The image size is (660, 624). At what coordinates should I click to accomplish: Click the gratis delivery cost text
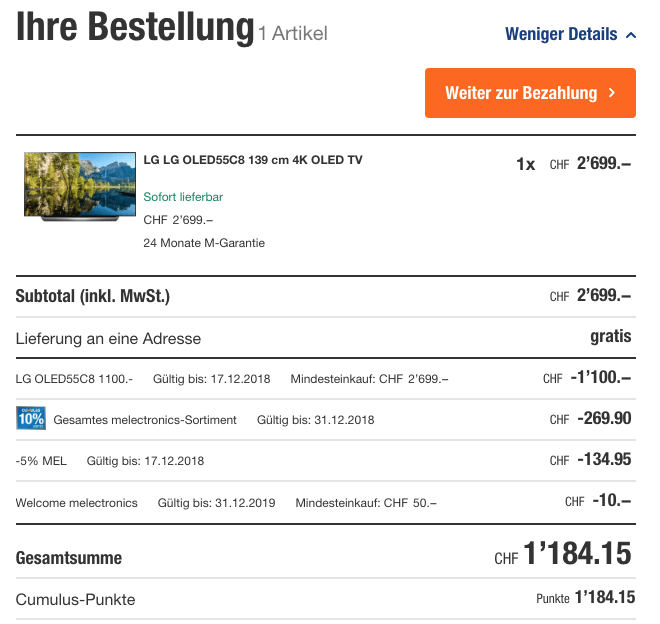click(610, 337)
